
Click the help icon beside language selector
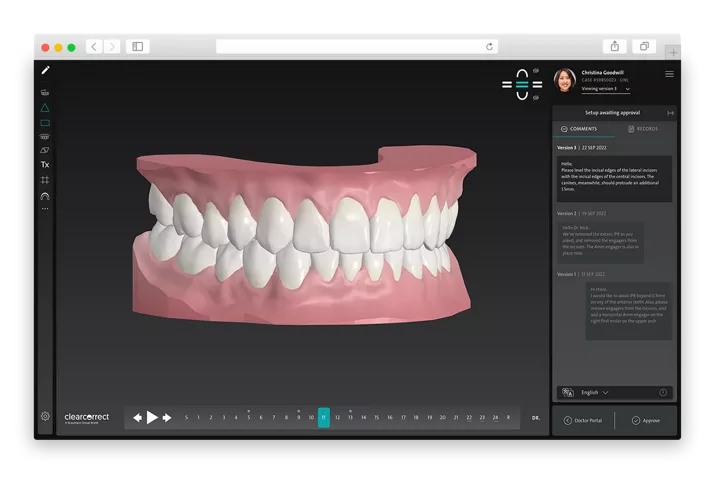click(663, 393)
